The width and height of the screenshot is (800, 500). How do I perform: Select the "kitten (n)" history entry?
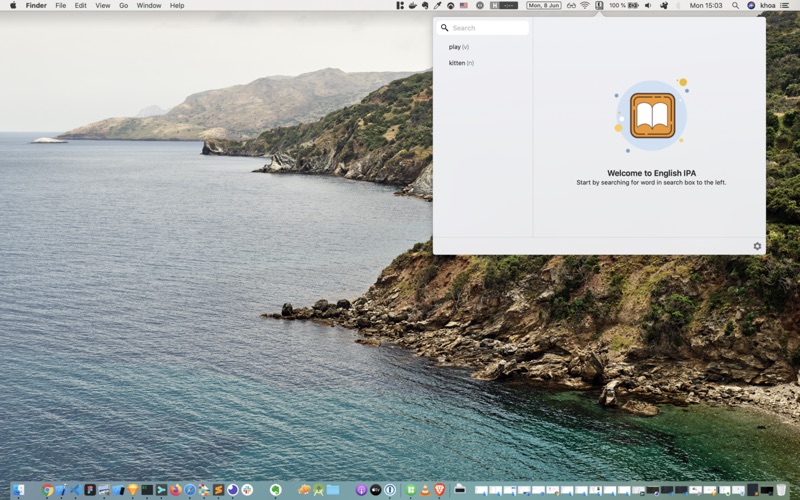(x=461, y=63)
